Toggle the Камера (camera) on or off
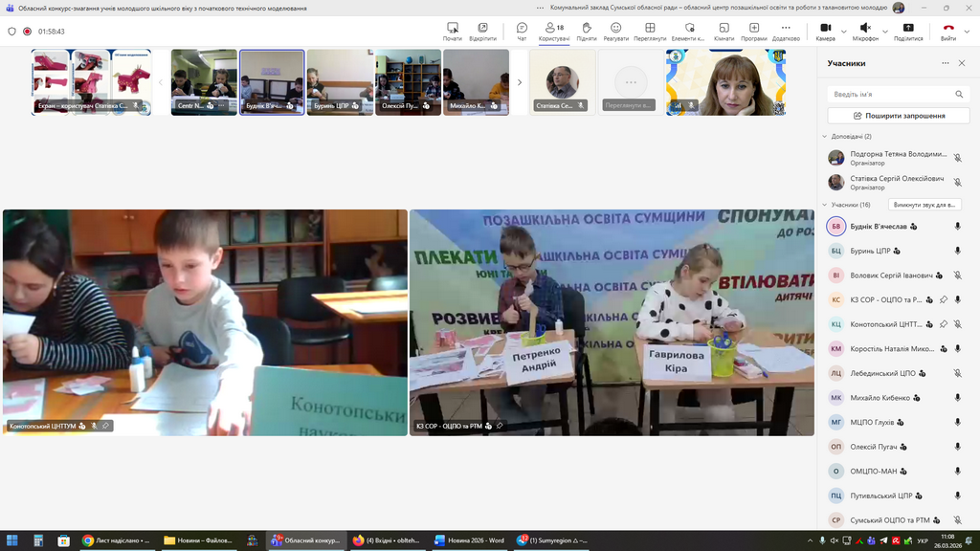The image size is (980, 551). [x=825, y=31]
